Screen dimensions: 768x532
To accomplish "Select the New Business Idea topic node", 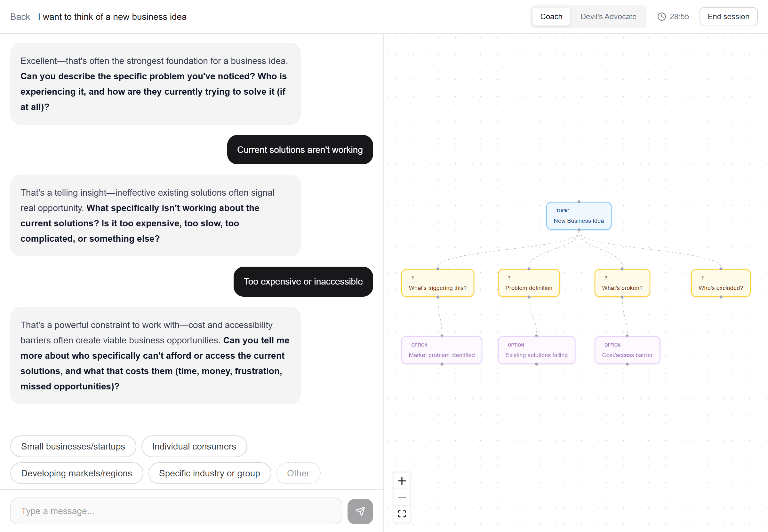I will click(x=579, y=216).
